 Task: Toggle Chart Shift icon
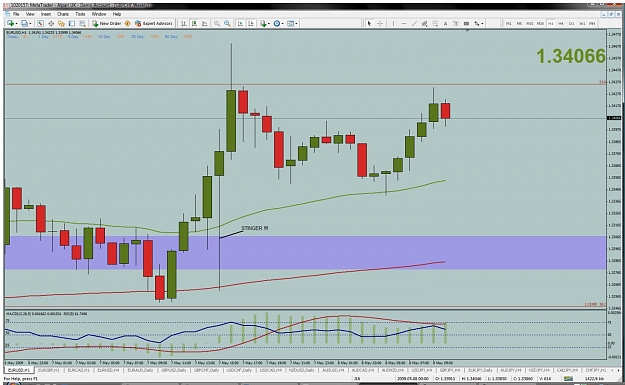[250, 24]
